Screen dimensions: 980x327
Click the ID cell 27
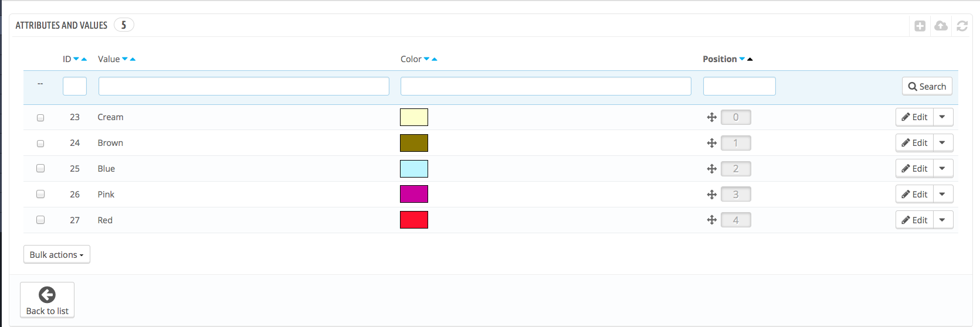pos(74,220)
